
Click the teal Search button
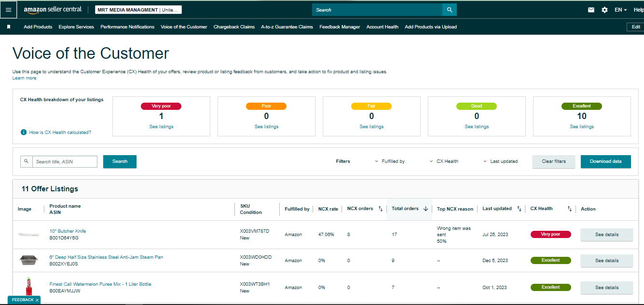[120, 161]
